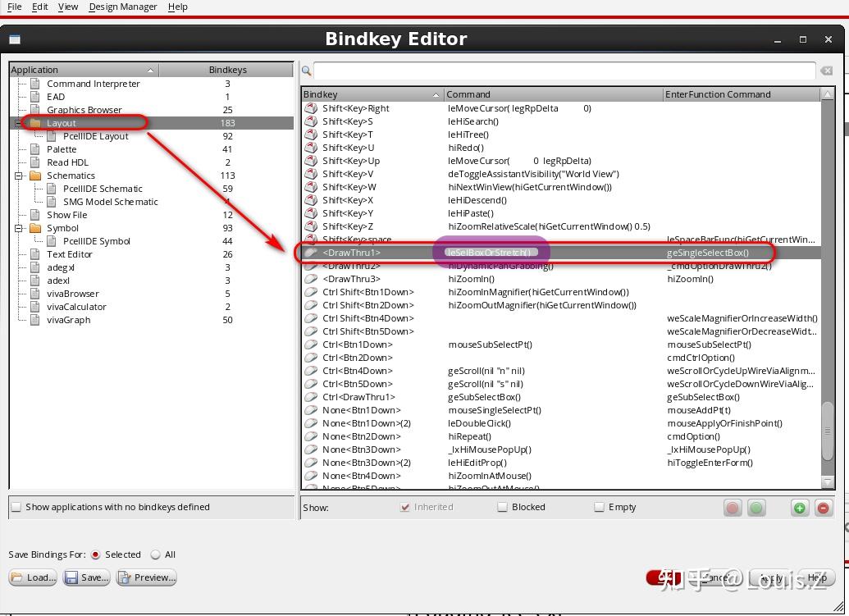Viewport: 849px width, 616px height.
Task: Enable the Empty checkbox in Show row
Action: (x=600, y=507)
